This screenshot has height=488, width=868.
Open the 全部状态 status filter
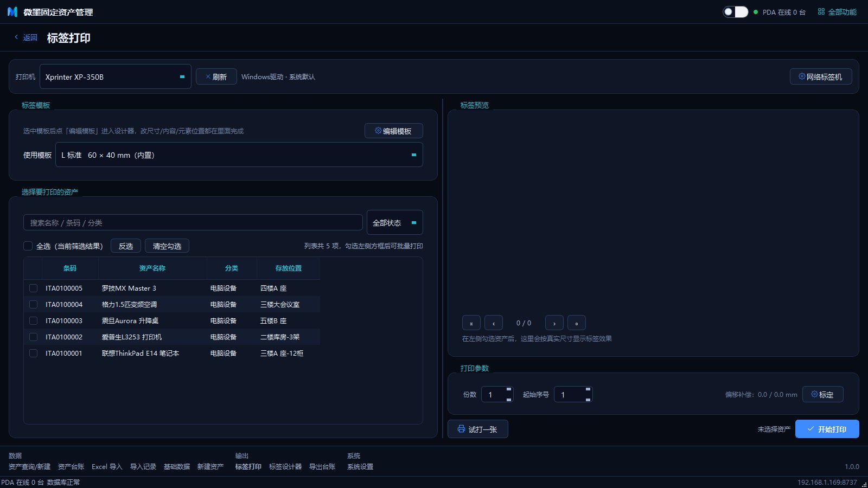point(395,222)
